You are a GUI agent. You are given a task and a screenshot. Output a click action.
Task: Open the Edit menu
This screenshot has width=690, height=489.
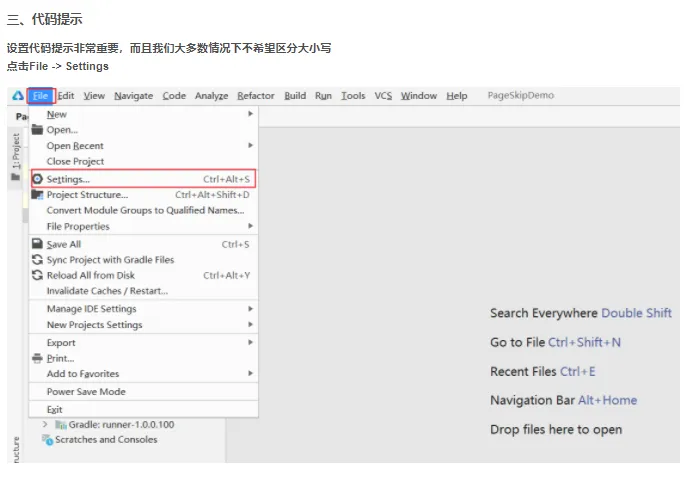tap(66, 96)
